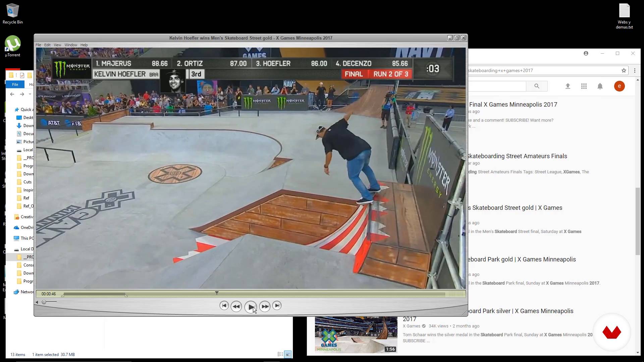Open the YouTube apps grid
Image resolution: width=644 pixels, height=362 pixels.
584,86
